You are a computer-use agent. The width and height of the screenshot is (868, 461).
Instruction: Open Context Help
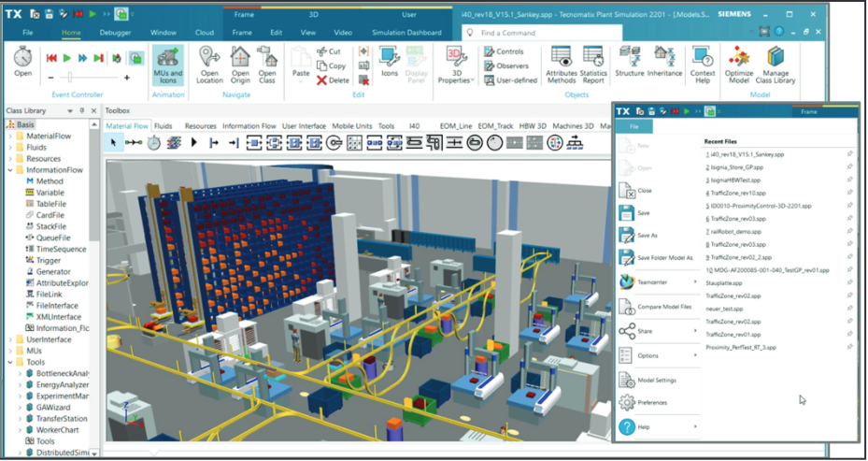pyautogui.click(x=702, y=66)
